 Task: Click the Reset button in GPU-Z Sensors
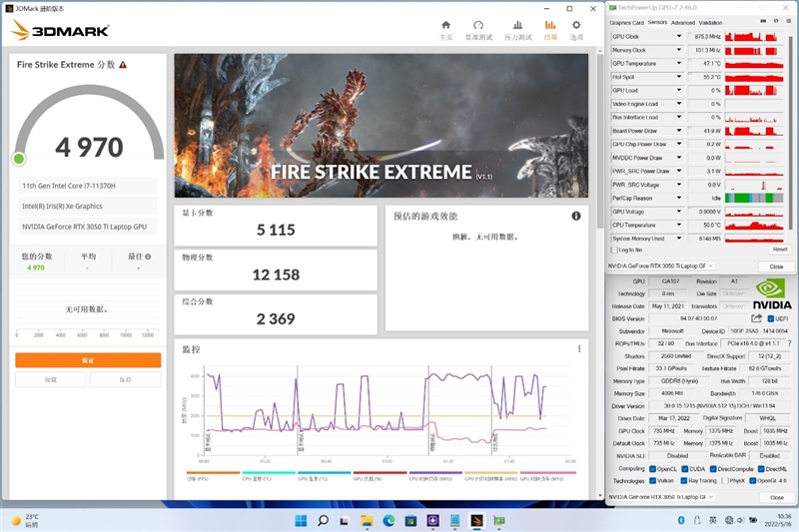[x=780, y=250]
